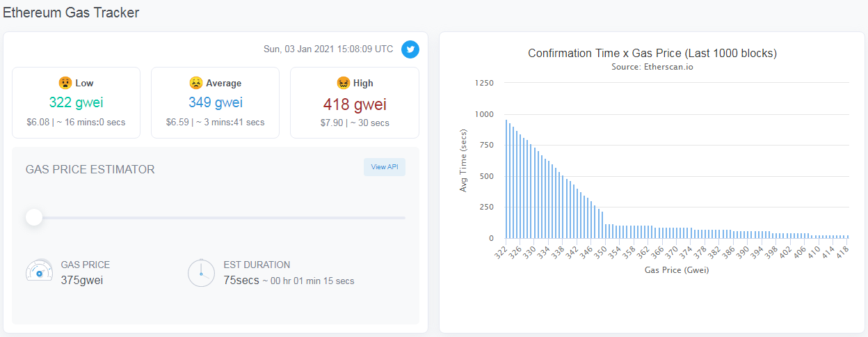868x337 pixels.
Task: Click the Ethereum Gas Tracker heading
Action: 71,12
